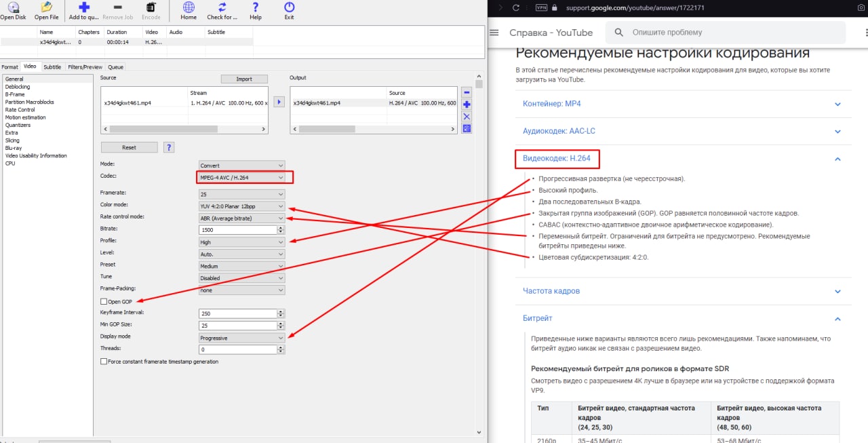The height and width of the screenshot is (443, 868).
Task: Switch to the Subtitle tab
Action: pyautogui.click(x=52, y=67)
